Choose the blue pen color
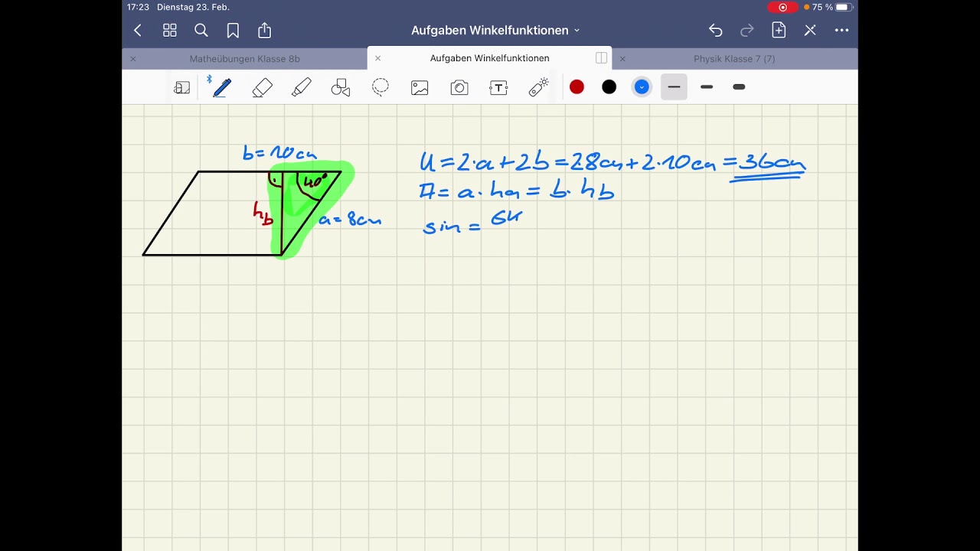Image resolution: width=980 pixels, height=551 pixels. click(642, 87)
